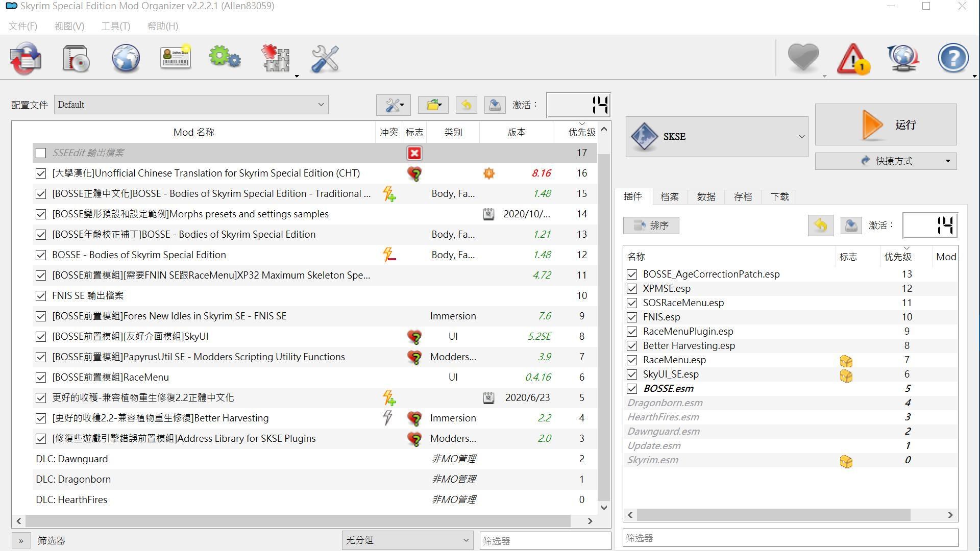Switch to the 档案 tab
The width and height of the screenshot is (980, 551).
point(669,197)
